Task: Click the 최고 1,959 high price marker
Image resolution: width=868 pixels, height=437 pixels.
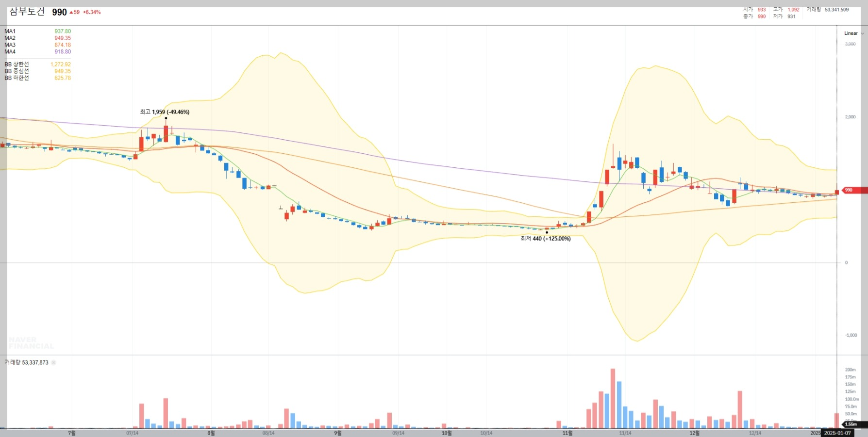Action: (165, 112)
